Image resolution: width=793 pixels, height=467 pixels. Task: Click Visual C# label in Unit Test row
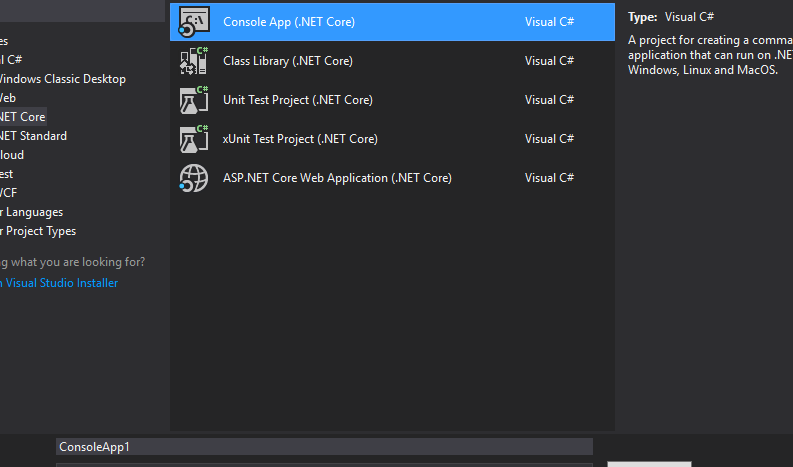tap(549, 100)
